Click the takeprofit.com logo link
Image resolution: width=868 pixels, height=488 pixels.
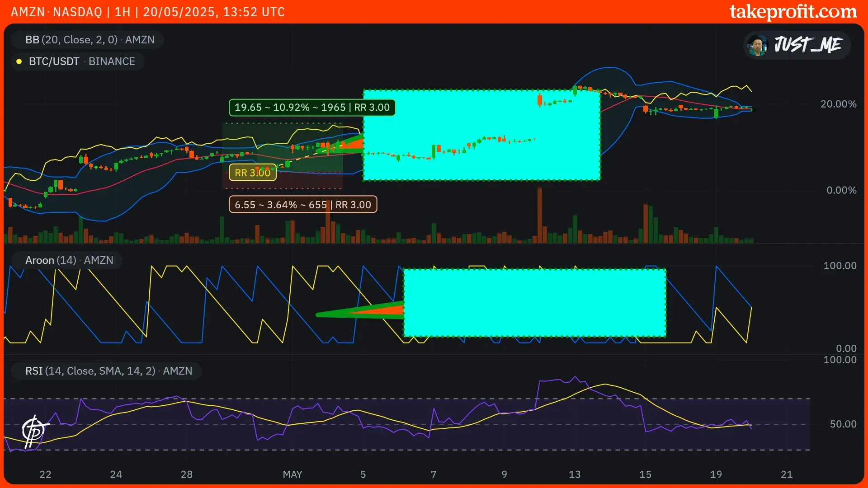click(x=793, y=12)
